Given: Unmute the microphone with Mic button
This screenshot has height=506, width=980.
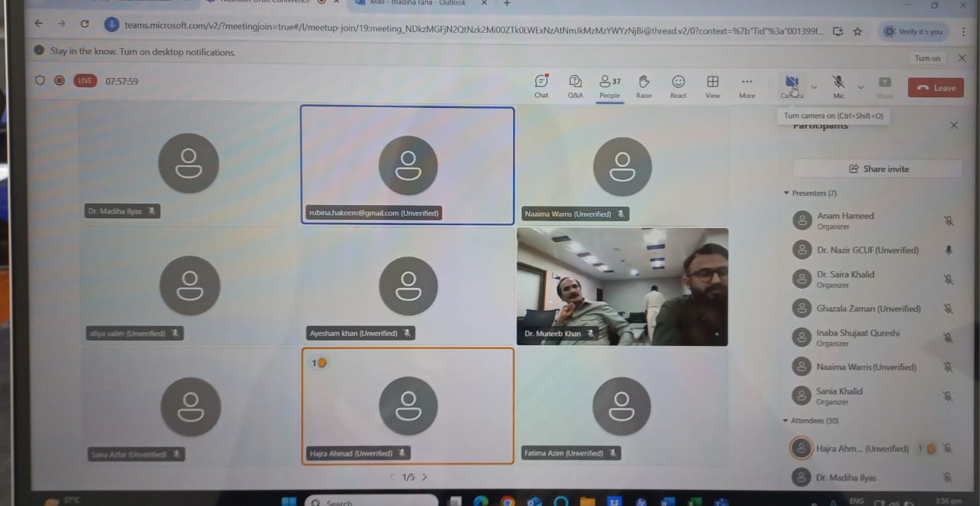Looking at the screenshot, I should (838, 84).
